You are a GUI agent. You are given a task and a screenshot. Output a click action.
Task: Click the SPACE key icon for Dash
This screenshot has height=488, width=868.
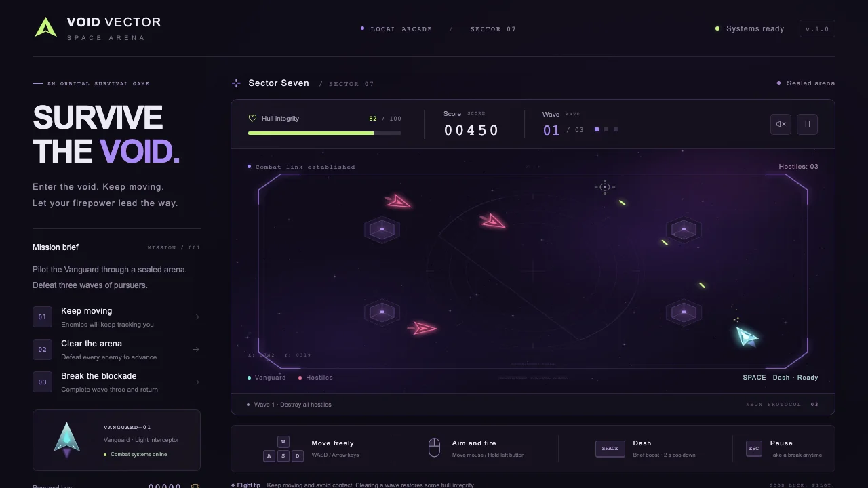click(x=610, y=449)
